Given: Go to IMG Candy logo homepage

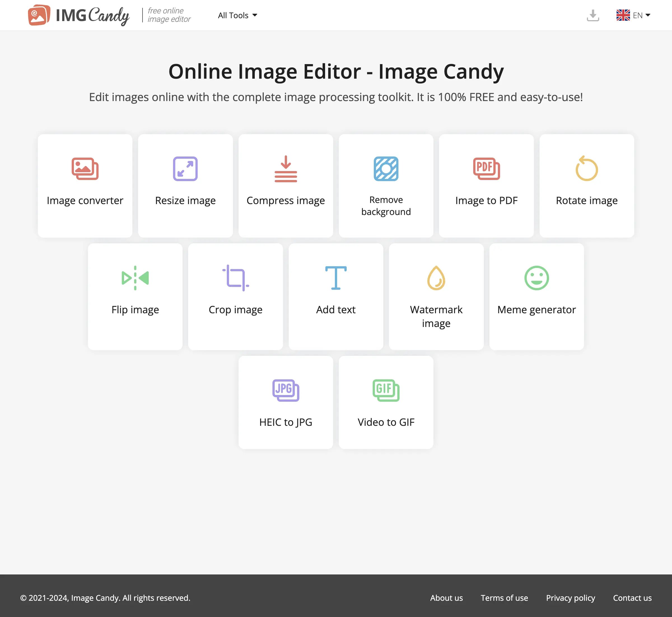Looking at the screenshot, I should tap(78, 15).
